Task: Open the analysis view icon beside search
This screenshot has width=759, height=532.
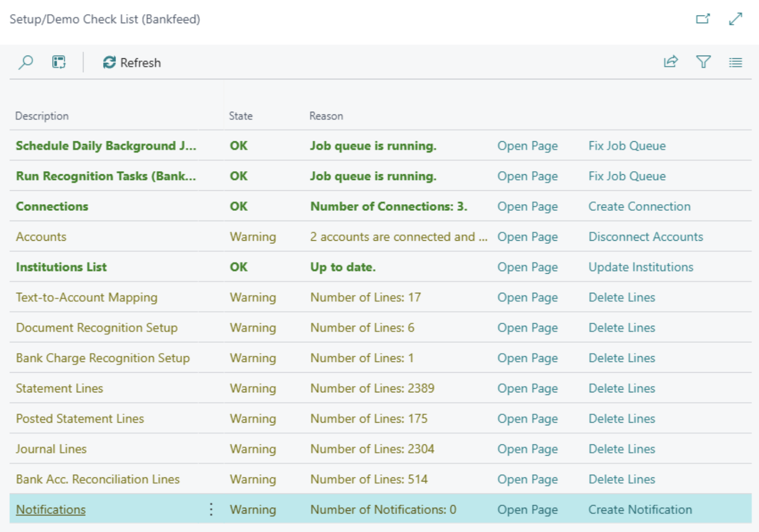Action: click(x=59, y=62)
